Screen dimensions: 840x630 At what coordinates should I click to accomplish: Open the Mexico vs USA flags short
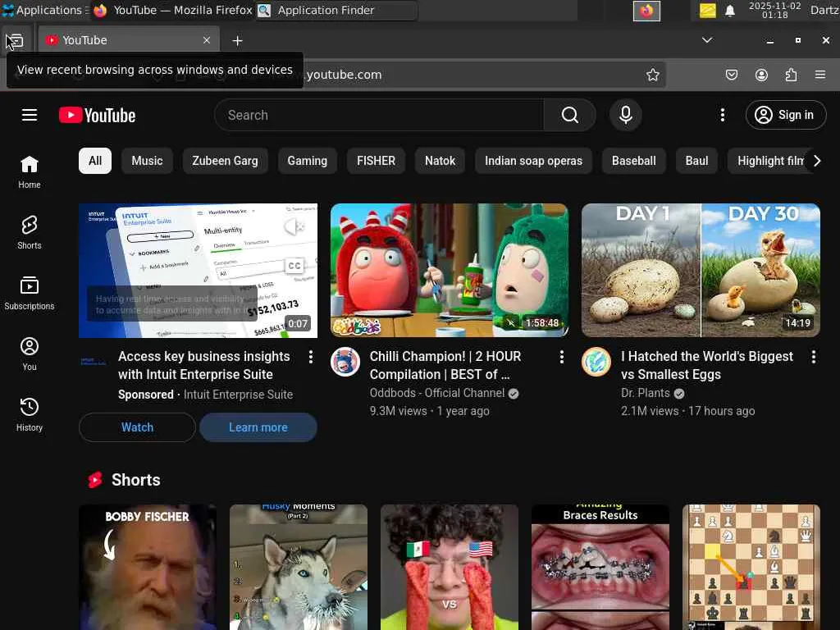(450, 567)
